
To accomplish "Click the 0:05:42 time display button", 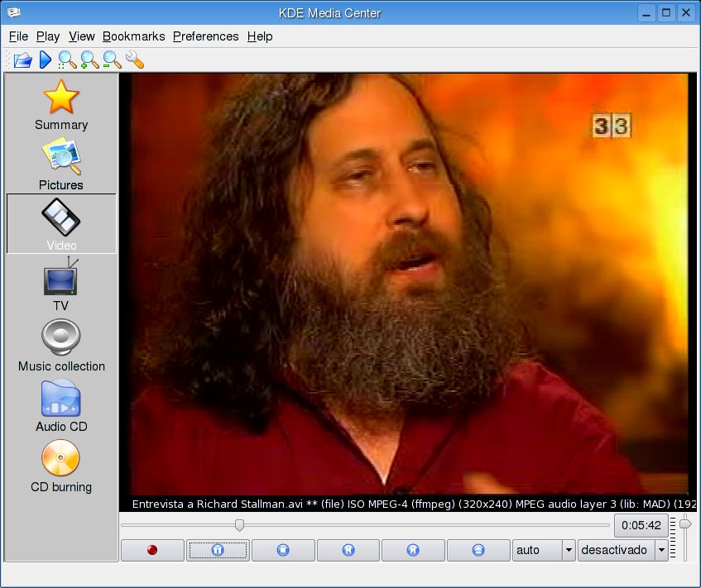I will 641,525.
